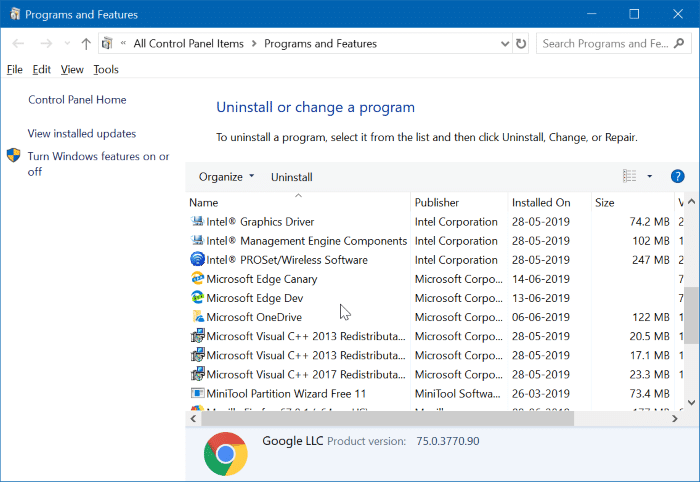Click the Control Panel icon in address bar
The height and width of the screenshot is (482, 700).
click(107, 44)
